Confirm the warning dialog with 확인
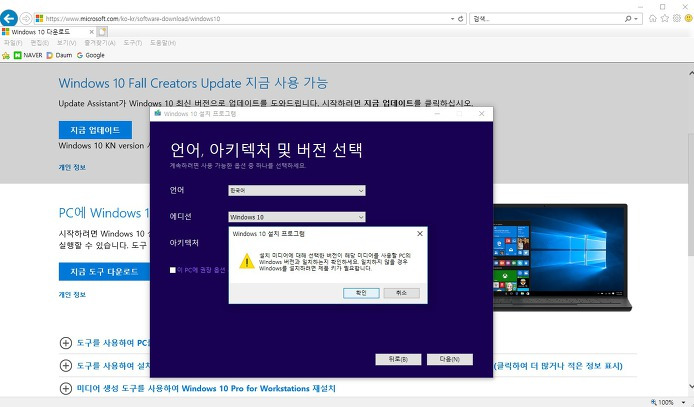Viewport: 694px width, 407px height. pyautogui.click(x=361, y=293)
